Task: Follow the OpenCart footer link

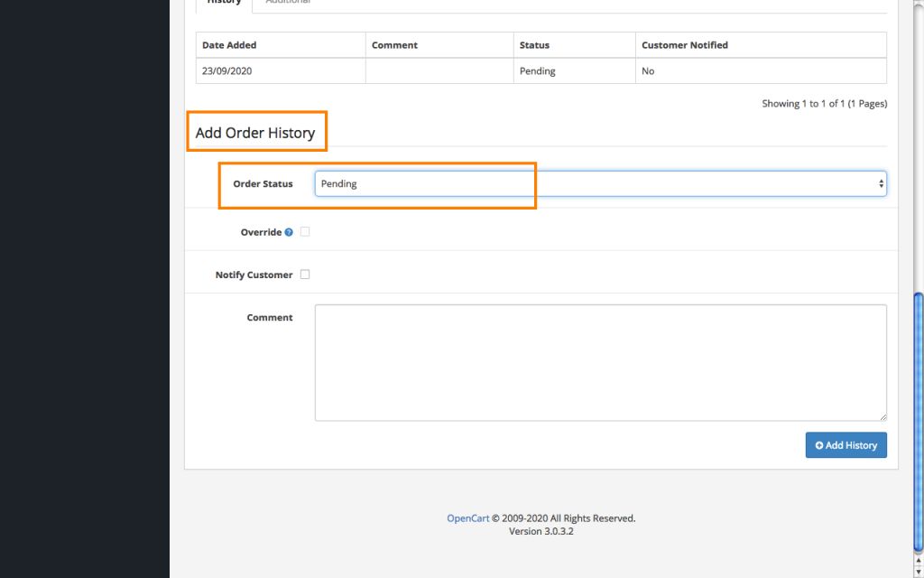Action: coord(467,518)
